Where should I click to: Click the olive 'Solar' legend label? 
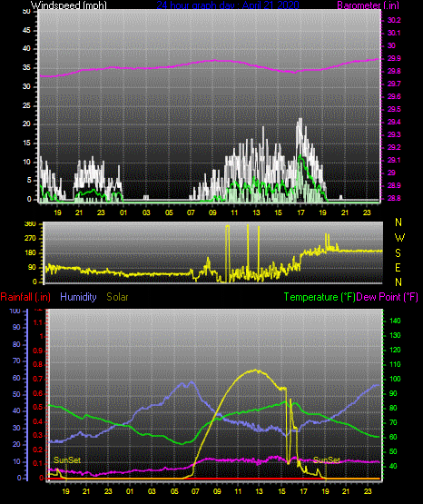pyautogui.click(x=117, y=297)
